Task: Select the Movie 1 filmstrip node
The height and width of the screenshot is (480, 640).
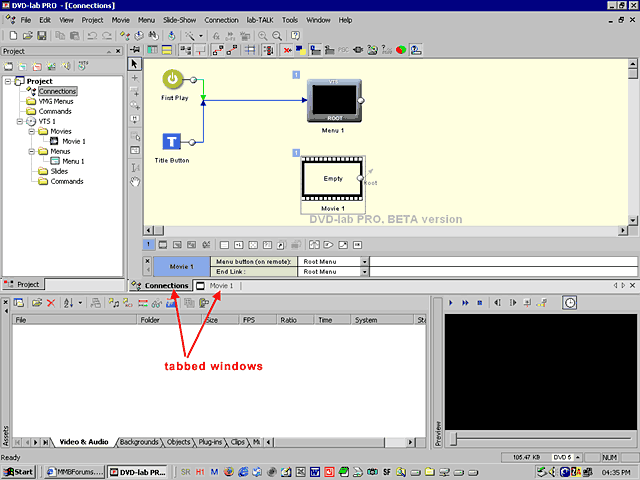Action: coord(333,179)
